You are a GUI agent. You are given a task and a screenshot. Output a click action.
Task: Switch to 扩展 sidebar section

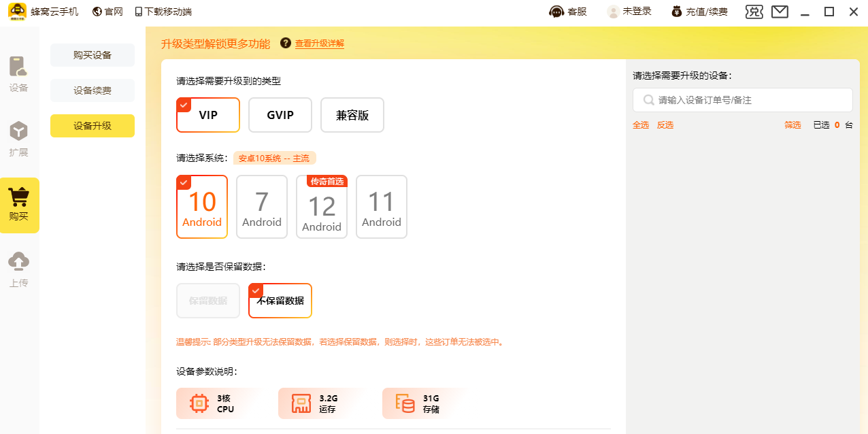point(19,139)
